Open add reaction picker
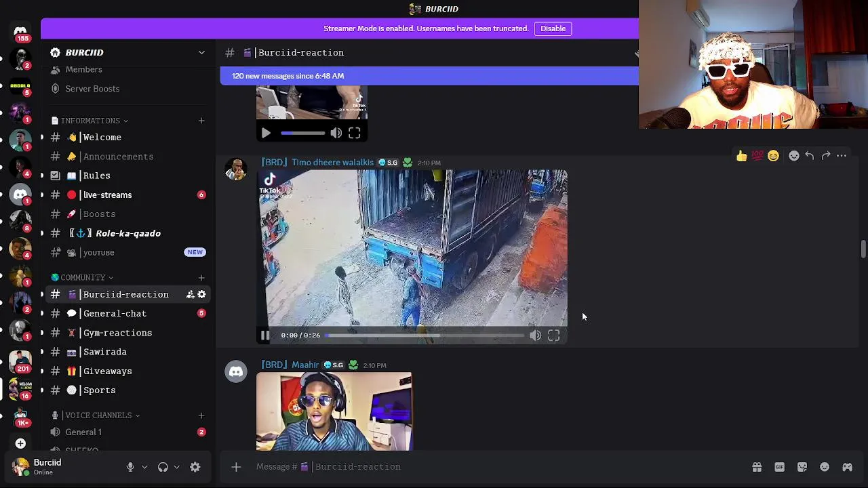Screen dimensions: 868x488 point(794,156)
